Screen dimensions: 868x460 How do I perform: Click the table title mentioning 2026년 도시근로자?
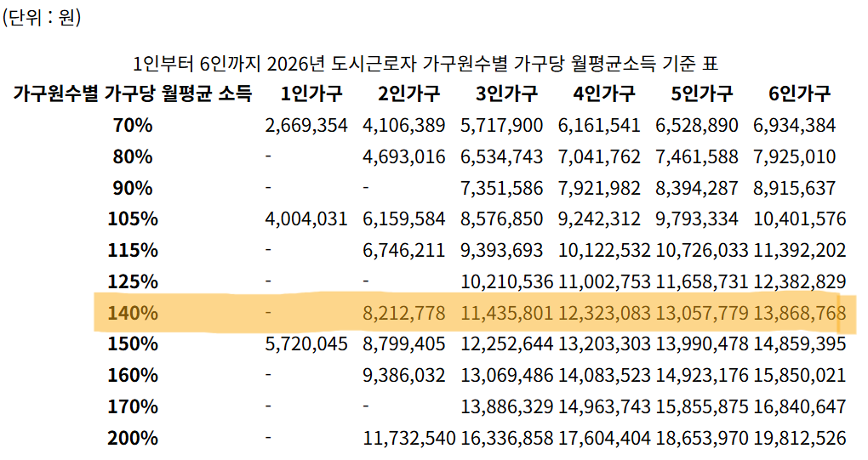pos(425,64)
